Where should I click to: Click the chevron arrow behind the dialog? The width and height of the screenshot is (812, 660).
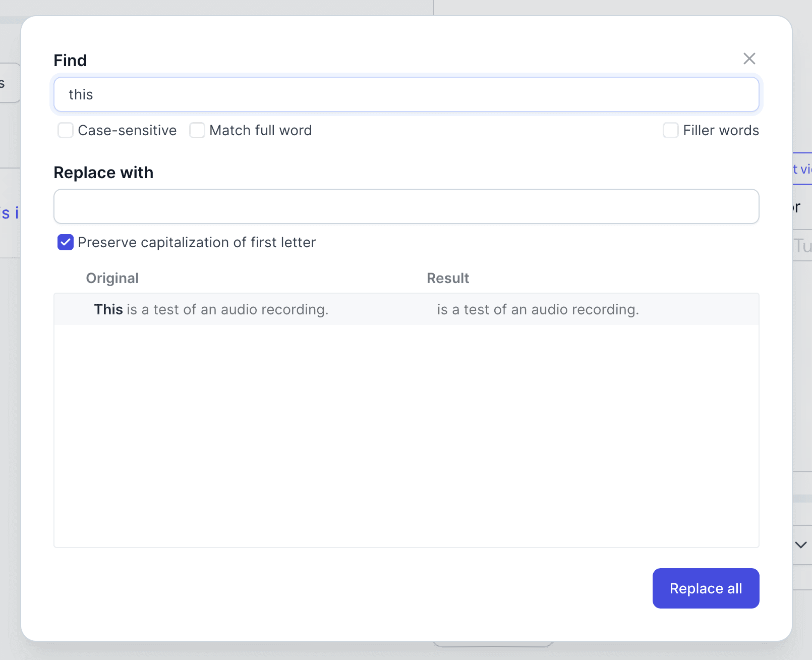801,545
